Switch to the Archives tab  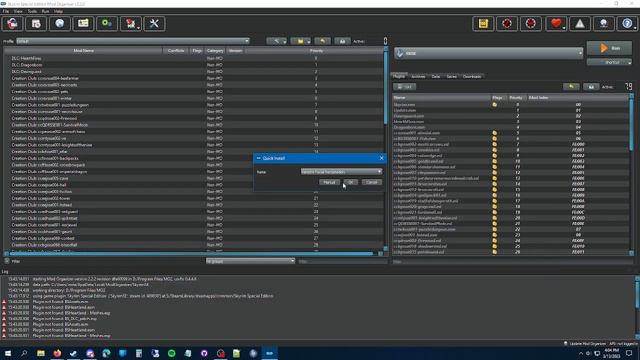tap(418, 76)
